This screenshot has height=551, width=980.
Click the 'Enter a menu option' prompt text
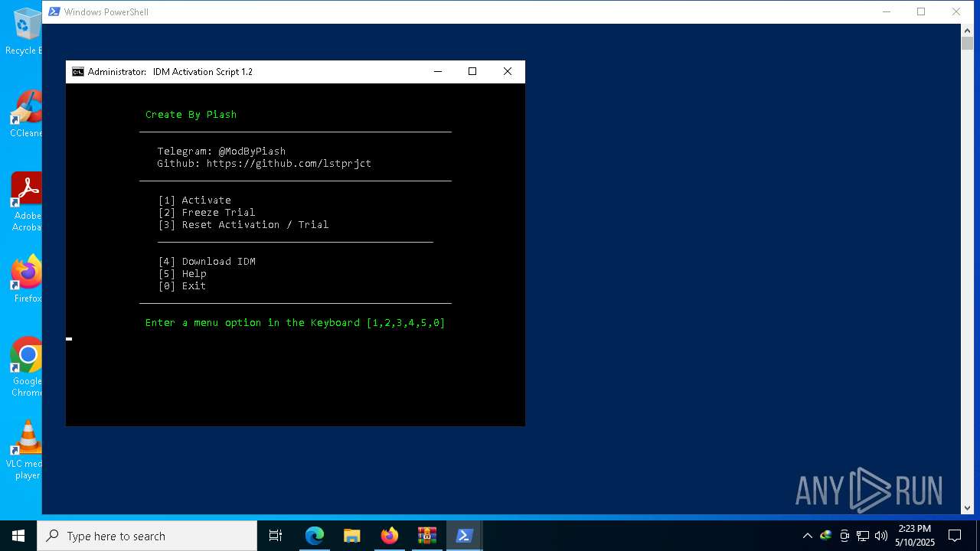296,323
